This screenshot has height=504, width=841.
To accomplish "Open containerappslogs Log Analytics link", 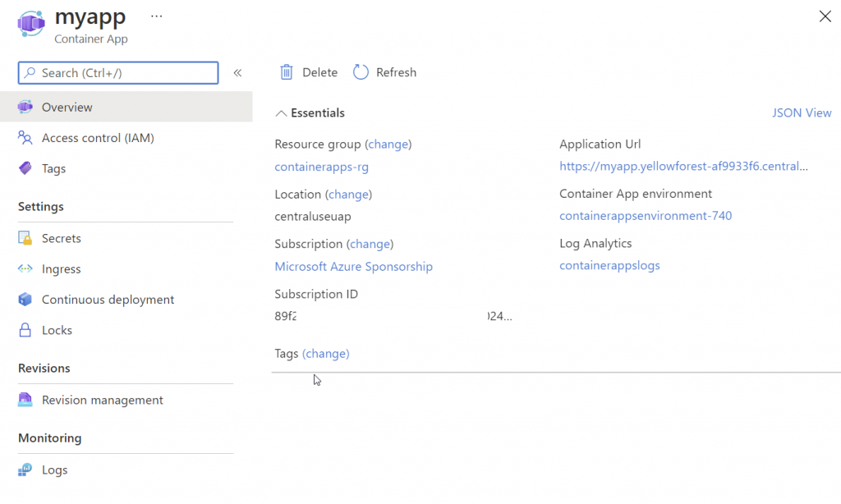I will (610, 265).
